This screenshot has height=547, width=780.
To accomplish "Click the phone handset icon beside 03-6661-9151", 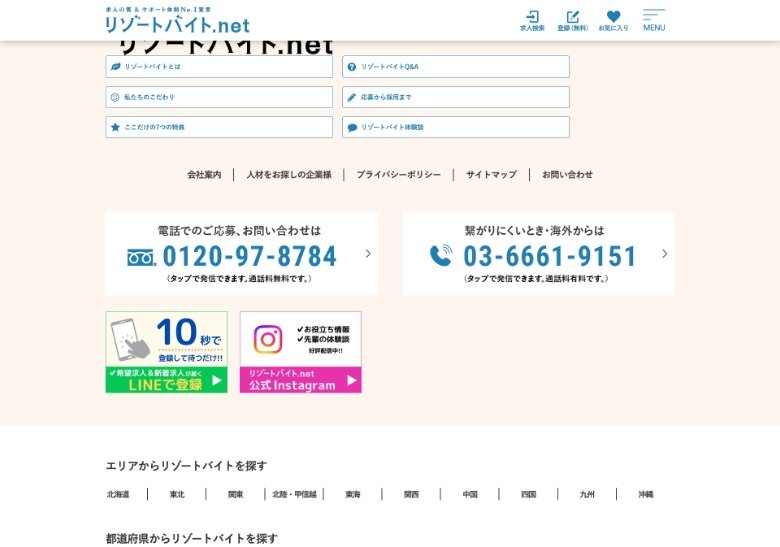I will (441, 256).
